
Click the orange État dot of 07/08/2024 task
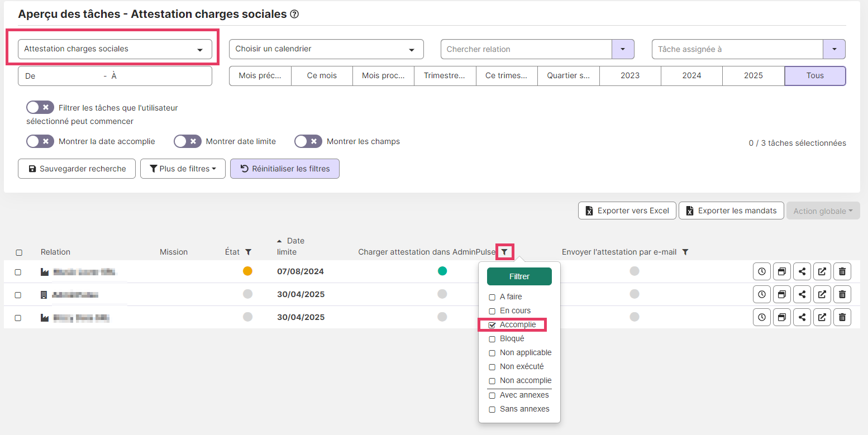coord(247,271)
